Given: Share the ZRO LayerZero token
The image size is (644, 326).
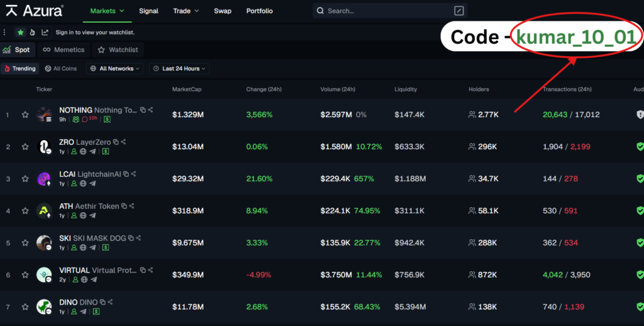Looking at the screenshot, I should (123, 142).
